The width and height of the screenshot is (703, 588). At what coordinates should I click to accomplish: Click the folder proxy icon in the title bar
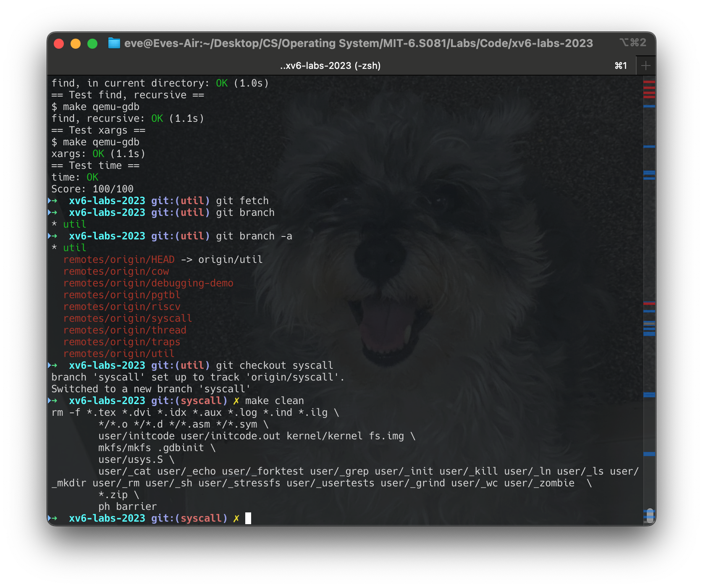tap(114, 43)
